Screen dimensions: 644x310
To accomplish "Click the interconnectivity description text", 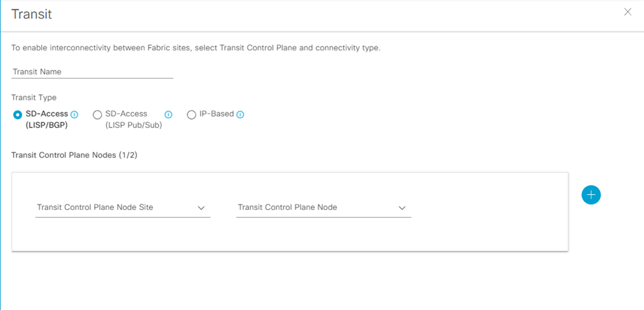I will pyautogui.click(x=196, y=48).
